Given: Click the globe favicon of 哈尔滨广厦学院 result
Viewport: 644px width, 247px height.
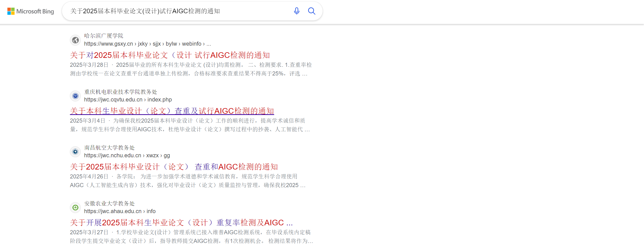Looking at the screenshot, I should [75, 40].
